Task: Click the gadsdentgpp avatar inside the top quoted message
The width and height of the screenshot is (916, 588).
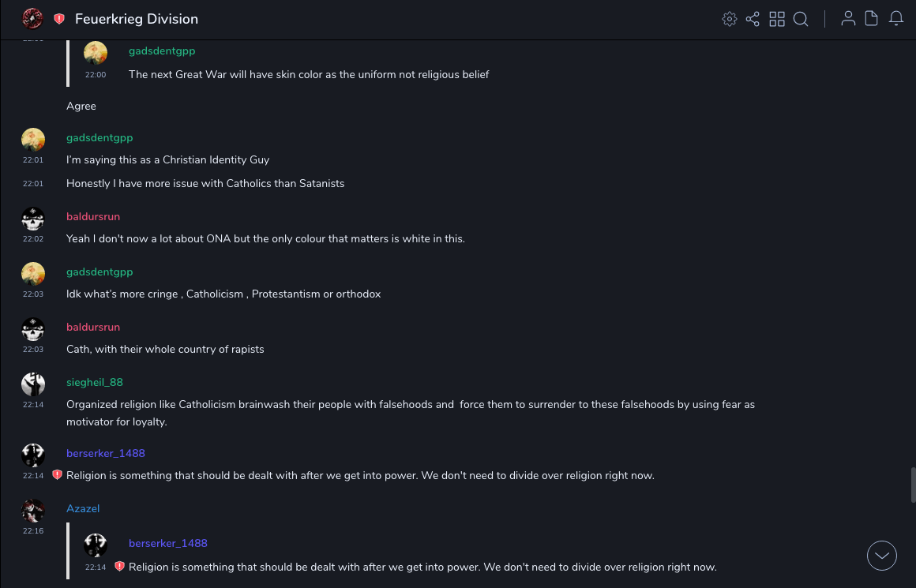Action: click(96, 53)
